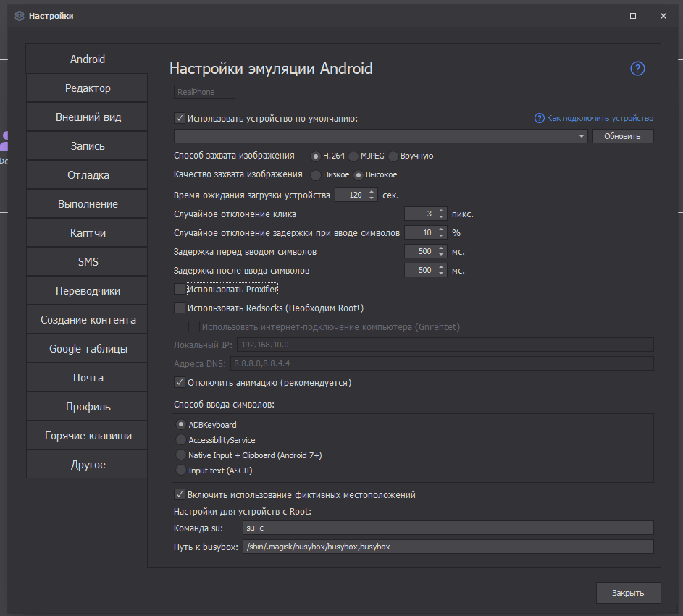This screenshot has width=683, height=616.
Task: Select H.264 capture method
Action: [316, 156]
